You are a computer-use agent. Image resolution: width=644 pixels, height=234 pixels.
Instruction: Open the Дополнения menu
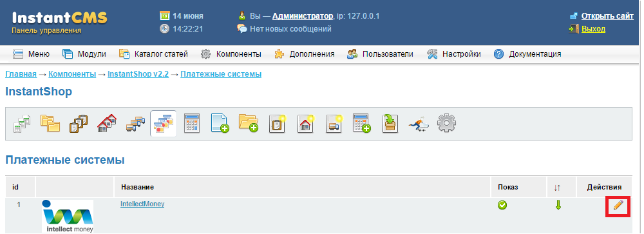click(304, 54)
